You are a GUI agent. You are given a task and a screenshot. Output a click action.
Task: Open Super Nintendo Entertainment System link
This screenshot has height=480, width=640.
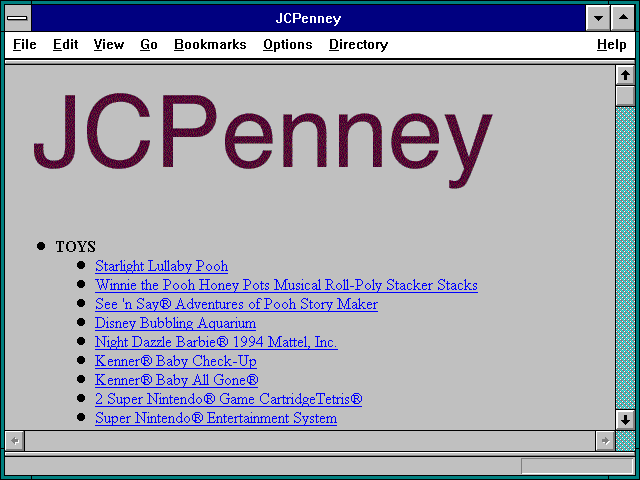tap(216, 418)
